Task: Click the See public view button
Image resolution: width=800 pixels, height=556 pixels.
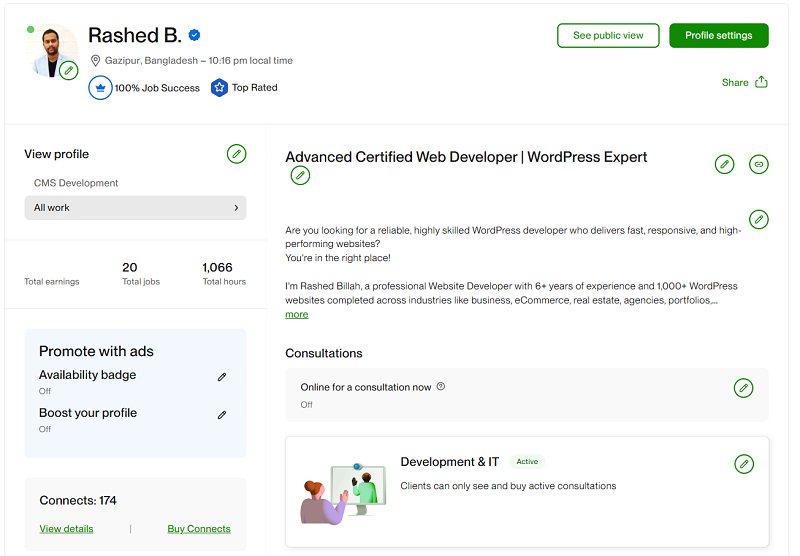Action: click(608, 36)
